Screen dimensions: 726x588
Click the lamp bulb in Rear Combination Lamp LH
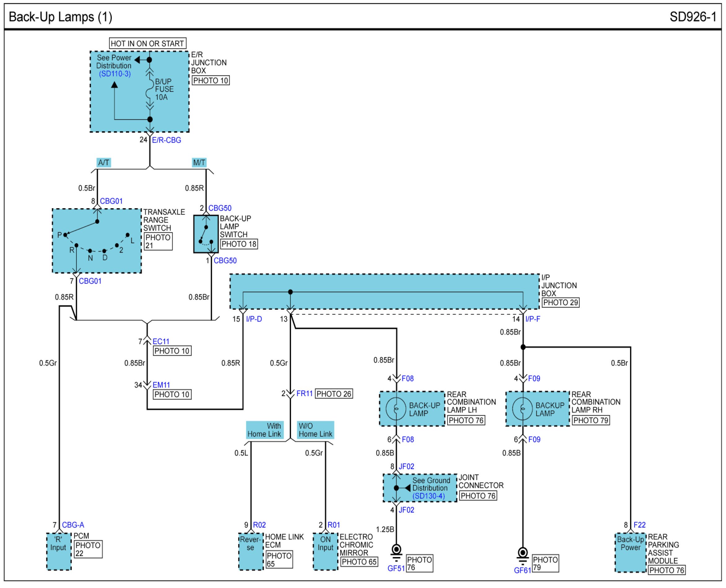(396, 409)
